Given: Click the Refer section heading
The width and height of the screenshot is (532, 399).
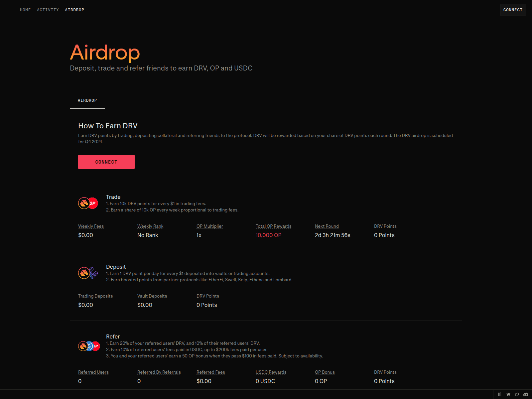Looking at the screenshot, I should (x=113, y=336).
